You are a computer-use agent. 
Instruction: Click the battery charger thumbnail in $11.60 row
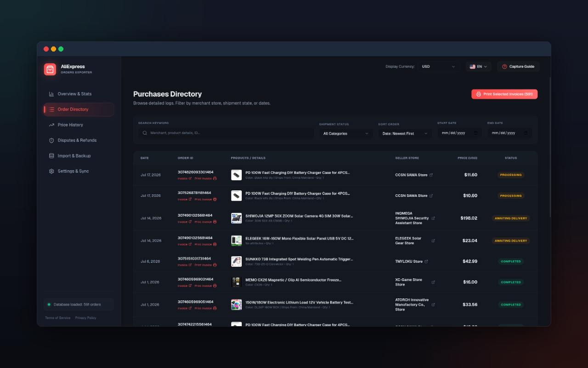tap(236, 175)
